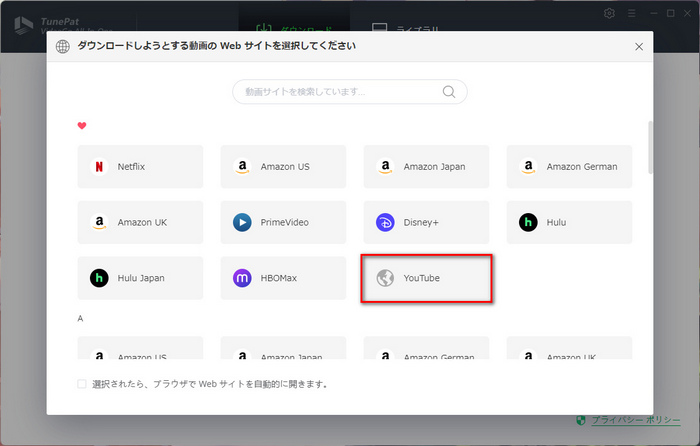Click the PrimeVideo play icon
This screenshot has width=700, height=446.
[242, 222]
